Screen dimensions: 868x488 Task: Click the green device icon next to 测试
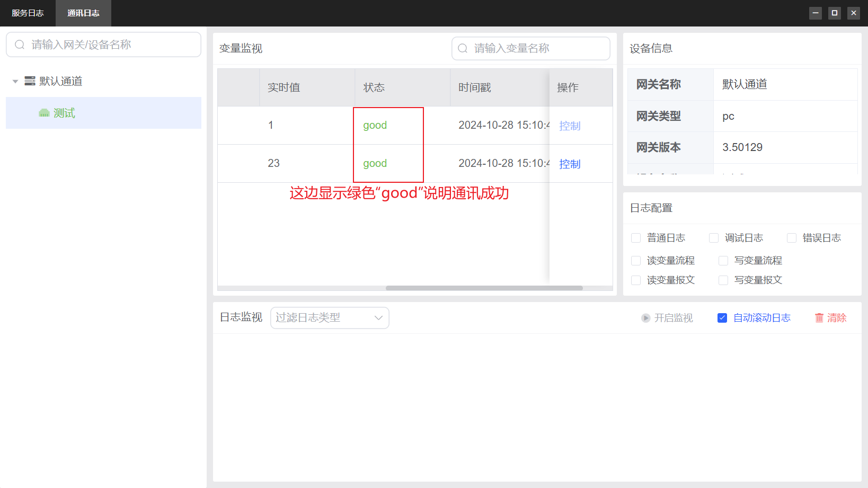coord(44,113)
